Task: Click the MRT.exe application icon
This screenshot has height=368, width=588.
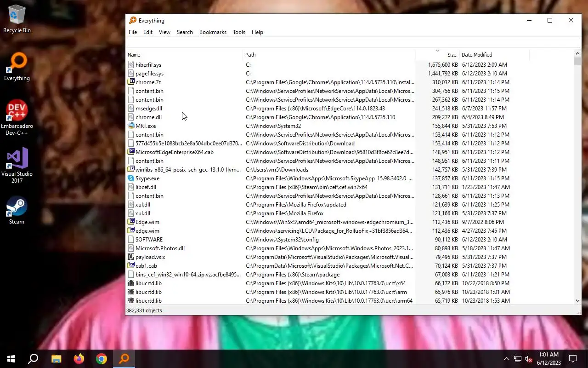Action: [x=131, y=126]
